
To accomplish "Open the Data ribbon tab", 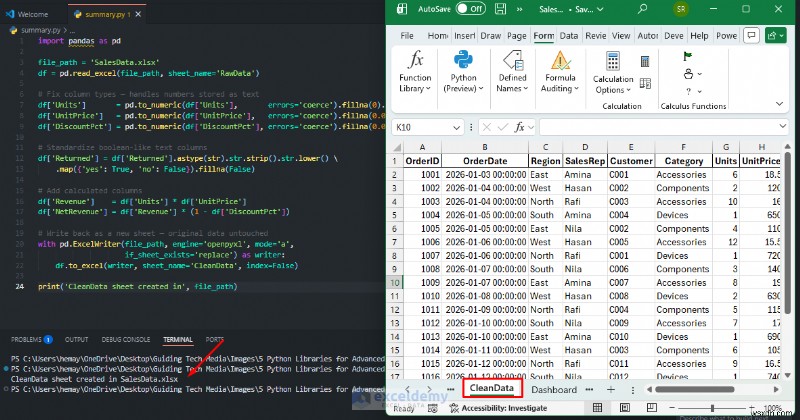I will coord(569,36).
